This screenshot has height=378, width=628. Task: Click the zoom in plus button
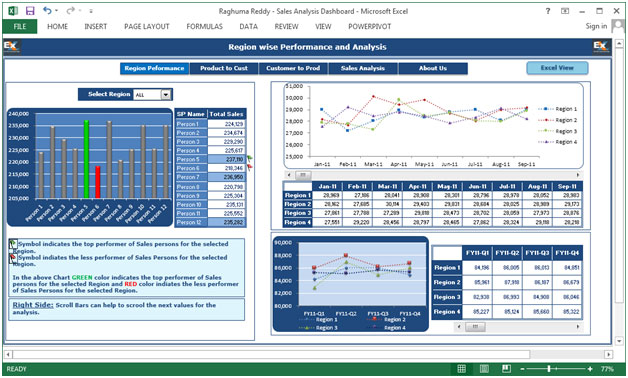pyautogui.click(x=590, y=369)
